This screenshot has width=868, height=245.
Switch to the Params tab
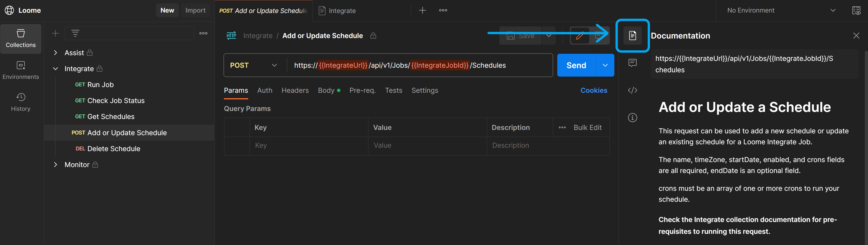(236, 90)
